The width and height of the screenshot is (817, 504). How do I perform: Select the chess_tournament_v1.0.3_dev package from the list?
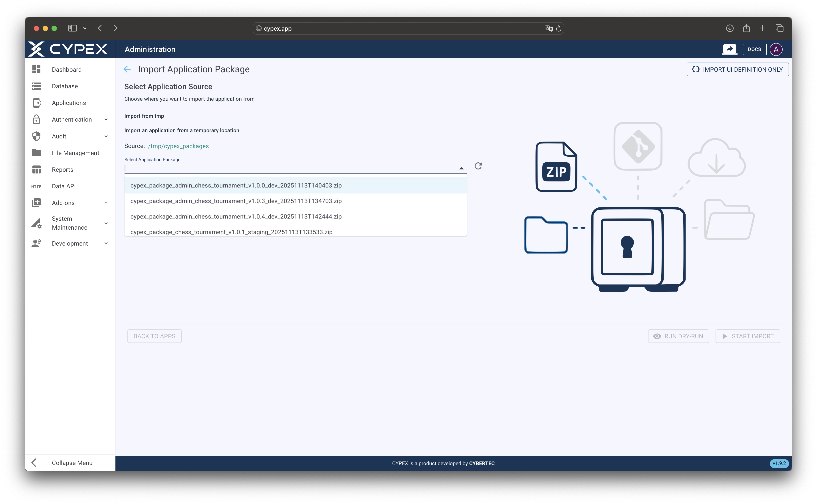click(236, 201)
